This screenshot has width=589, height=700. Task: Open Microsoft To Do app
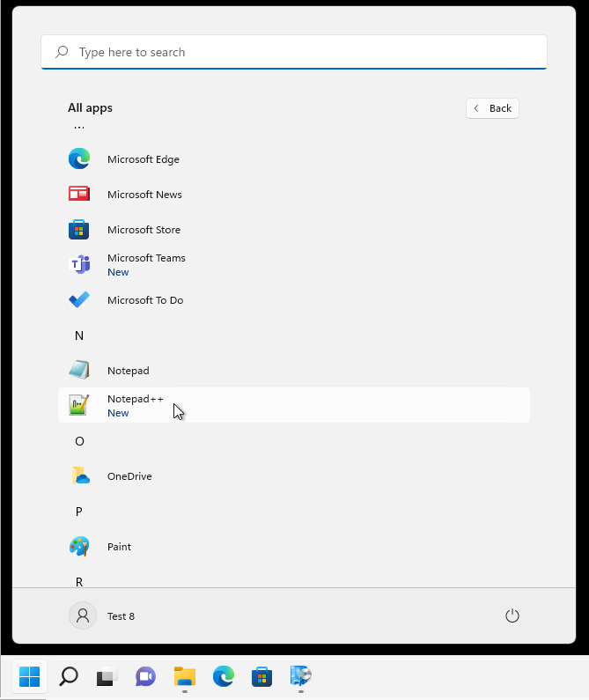tap(144, 300)
